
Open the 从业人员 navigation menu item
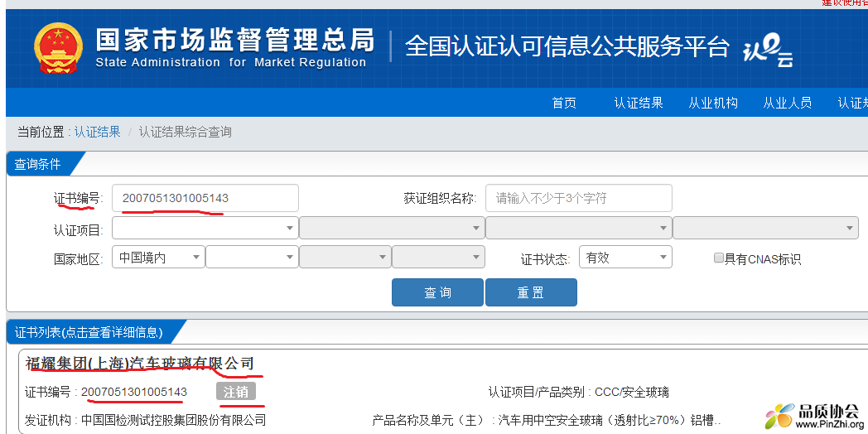click(x=787, y=103)
